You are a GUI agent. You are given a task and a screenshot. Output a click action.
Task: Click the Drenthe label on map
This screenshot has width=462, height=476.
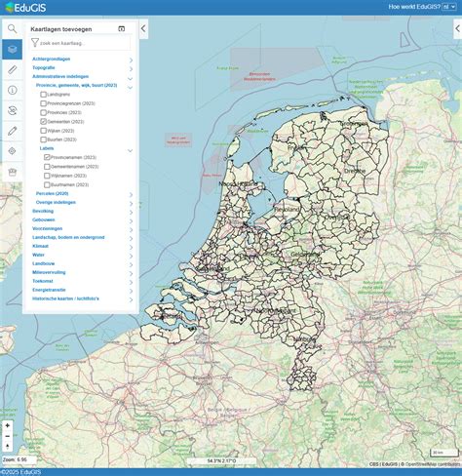point(355,171)
